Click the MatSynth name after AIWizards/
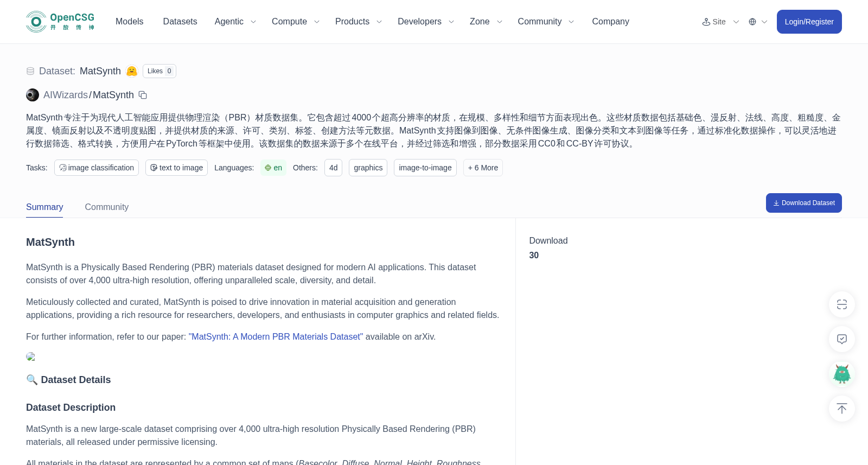Viewport: 868px width, 465px height. [x=113, y=95]
